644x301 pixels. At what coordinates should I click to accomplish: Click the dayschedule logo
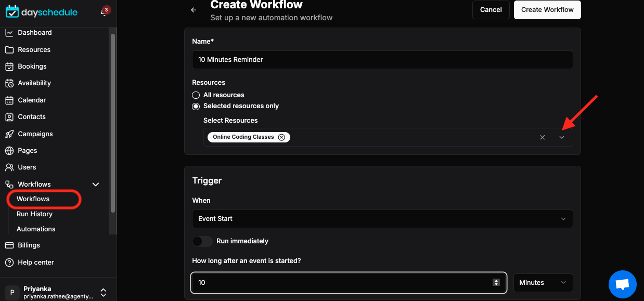(x=42, y=11)
